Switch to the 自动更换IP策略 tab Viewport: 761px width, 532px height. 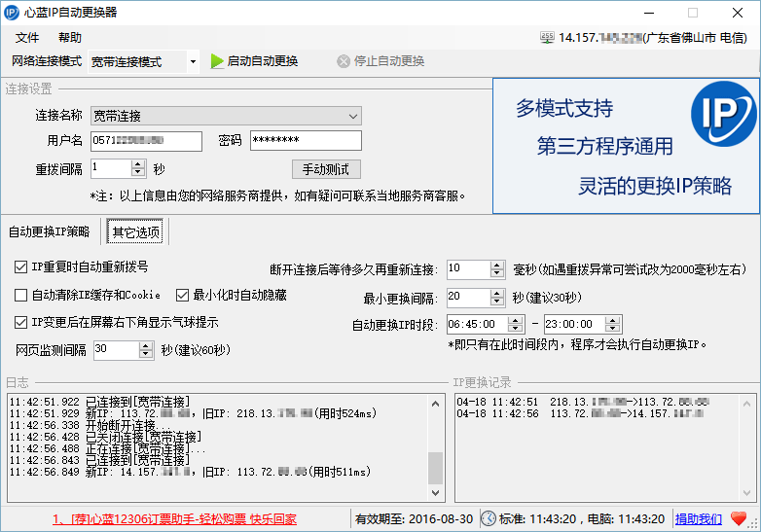[50, 231]
